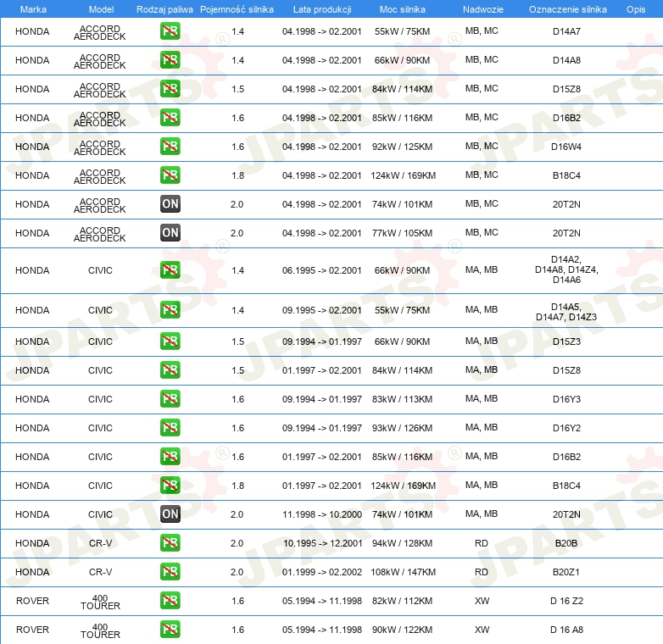The image size is (663, 644).
Task: Click the '400 TOURER' model in the 82kW row
Action: 100,602
